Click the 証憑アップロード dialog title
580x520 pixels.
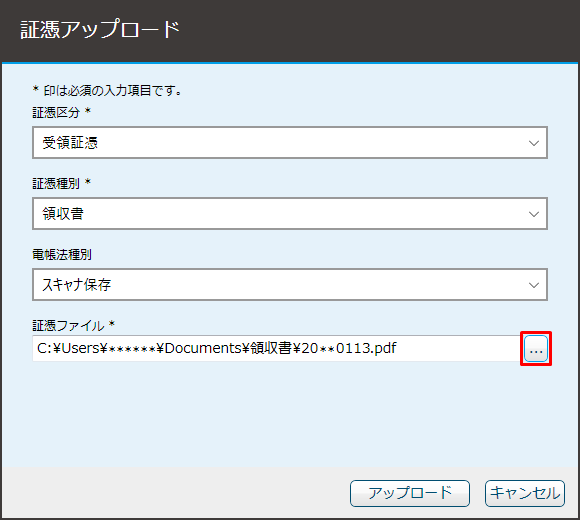[x=100, y=30]
